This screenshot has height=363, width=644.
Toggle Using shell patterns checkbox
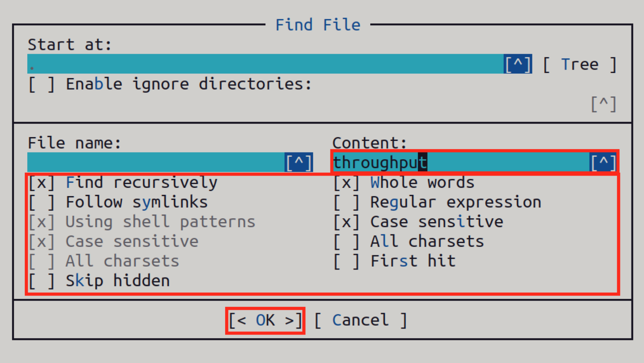(42, 222)
